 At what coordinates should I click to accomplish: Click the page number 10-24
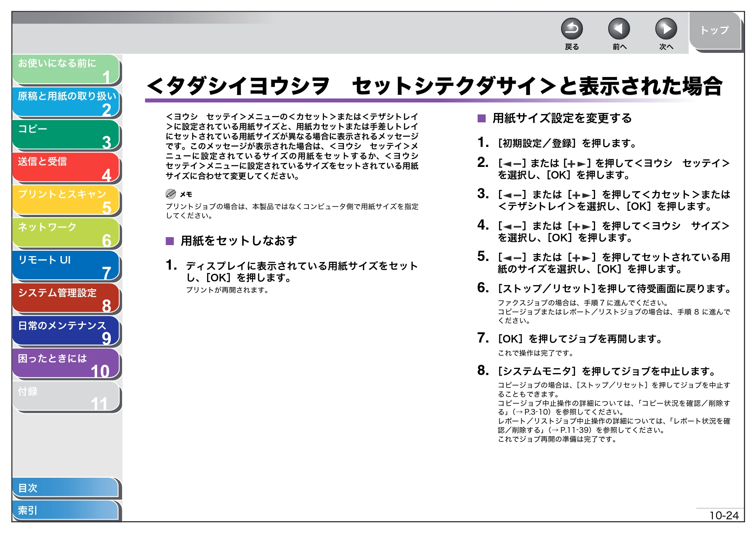(723, 515)
